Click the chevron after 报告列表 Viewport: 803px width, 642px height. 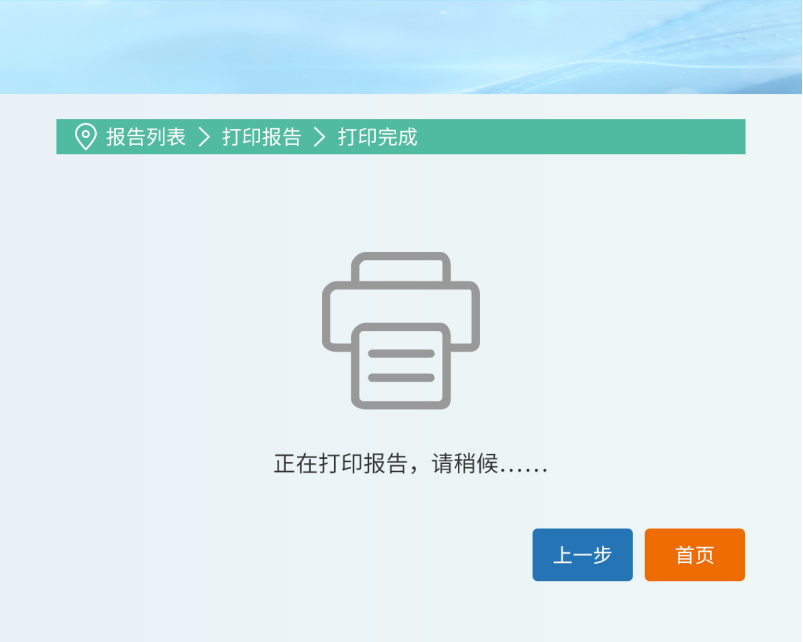pos(204,137)
